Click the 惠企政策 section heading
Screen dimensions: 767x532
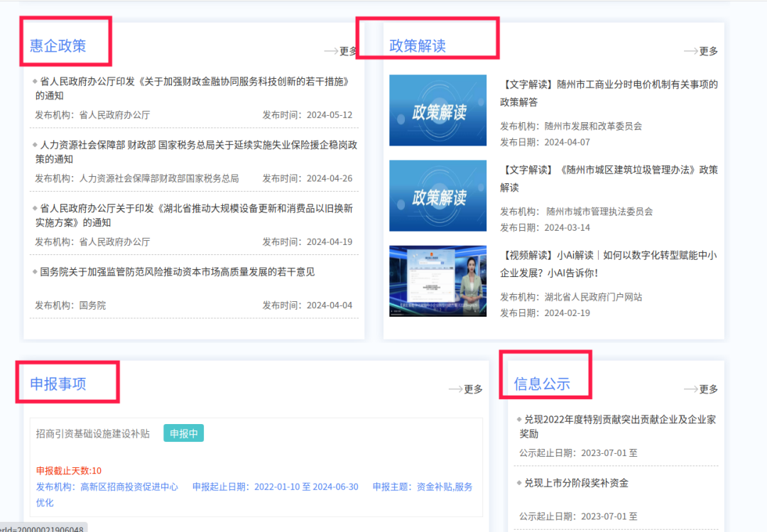coord(58,46)
